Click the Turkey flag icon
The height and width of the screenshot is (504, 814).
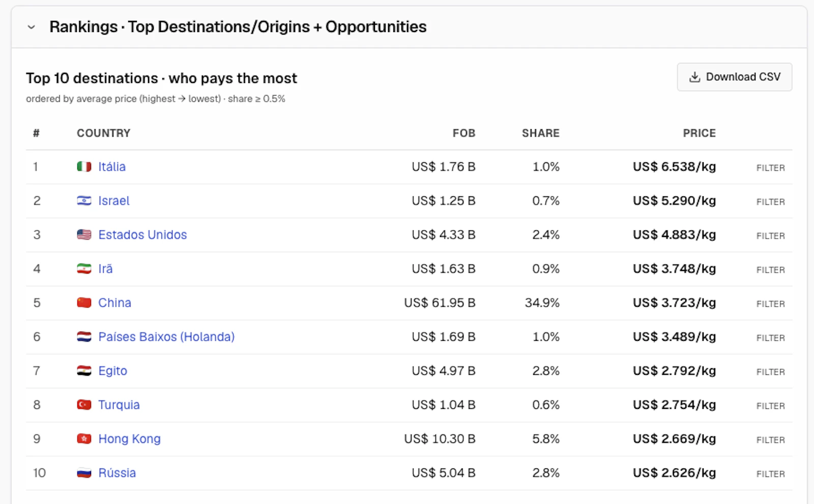(x=84, y=405)
